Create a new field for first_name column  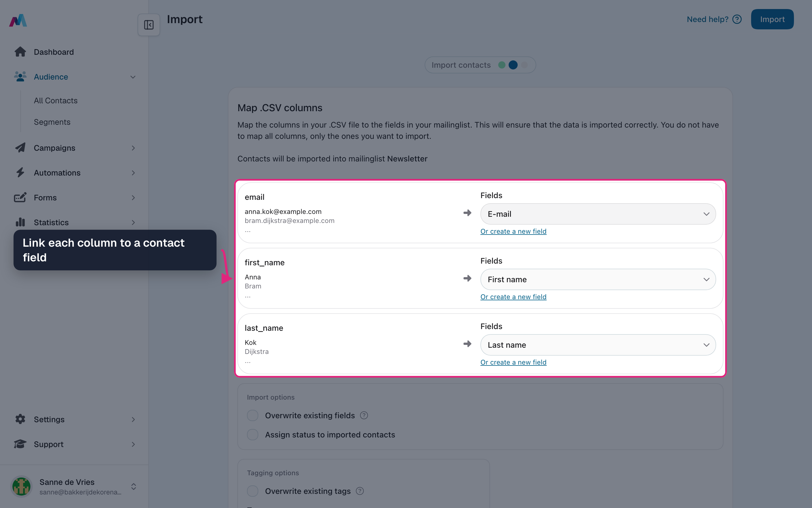[513, 297]
